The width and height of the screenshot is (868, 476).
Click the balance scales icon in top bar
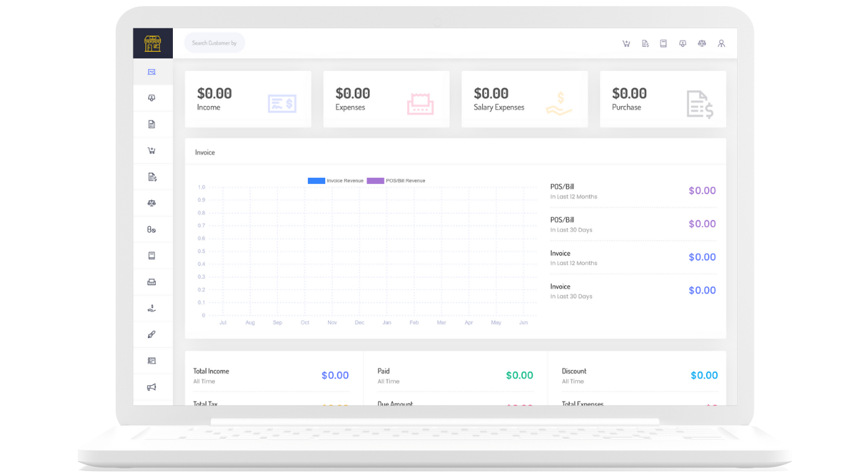[702, 43]
